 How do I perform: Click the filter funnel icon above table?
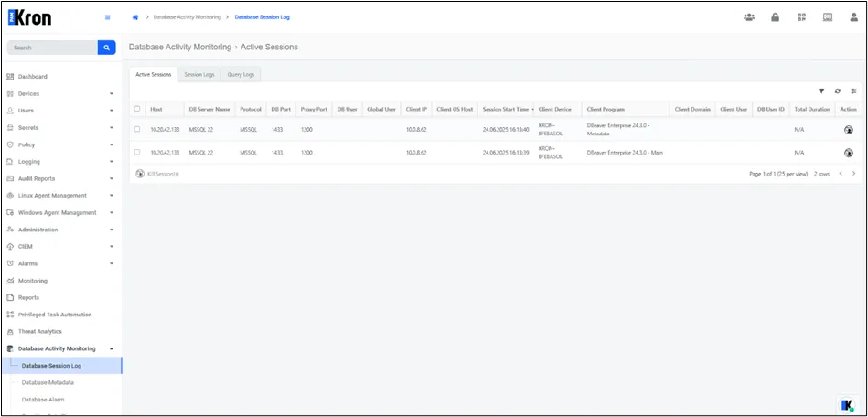[x=821, y=91]
